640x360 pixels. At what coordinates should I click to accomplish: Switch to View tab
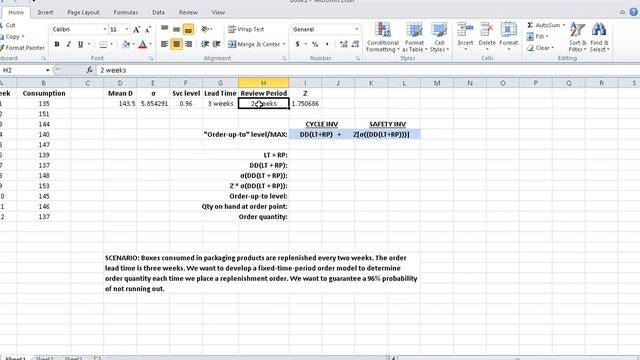(x=218, y=12)
